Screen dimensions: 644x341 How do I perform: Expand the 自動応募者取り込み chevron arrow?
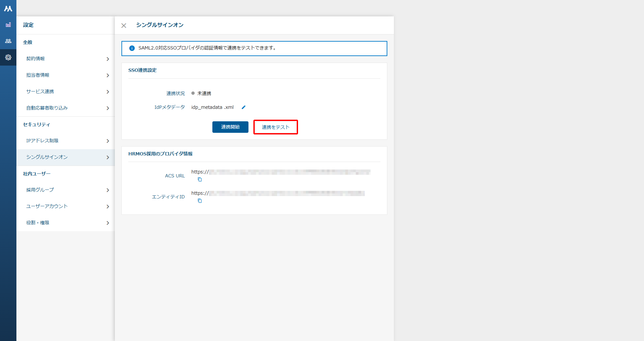[x=108, y=108]
